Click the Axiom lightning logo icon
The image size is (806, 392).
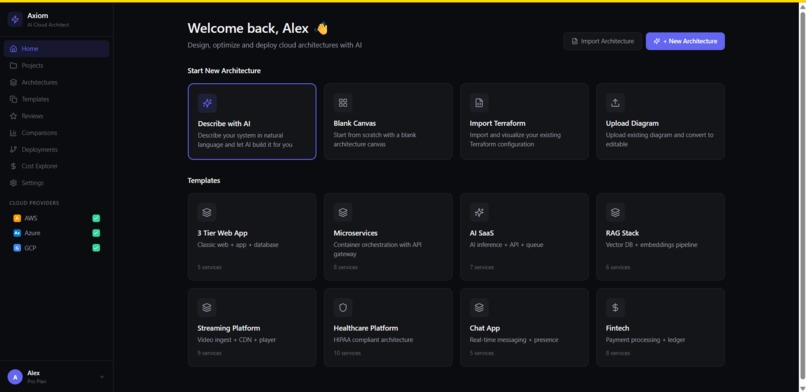click(15, 20)
